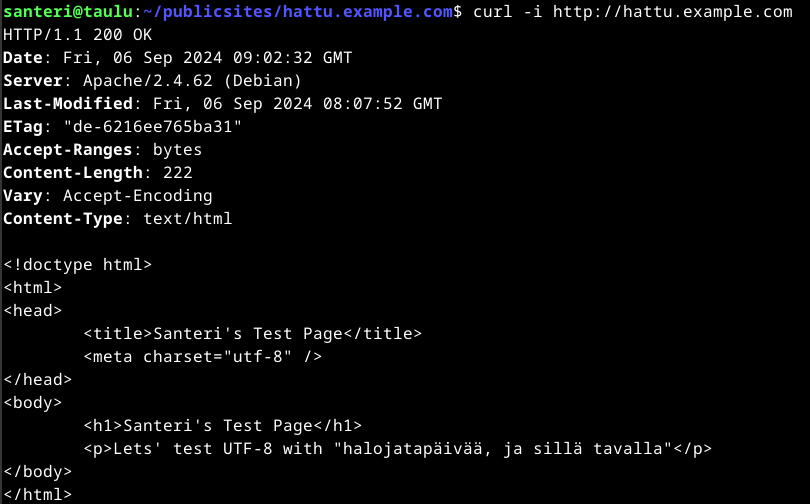Click the Date header label
This screenshot has width=810, height=504.
(x=23, y=58)
